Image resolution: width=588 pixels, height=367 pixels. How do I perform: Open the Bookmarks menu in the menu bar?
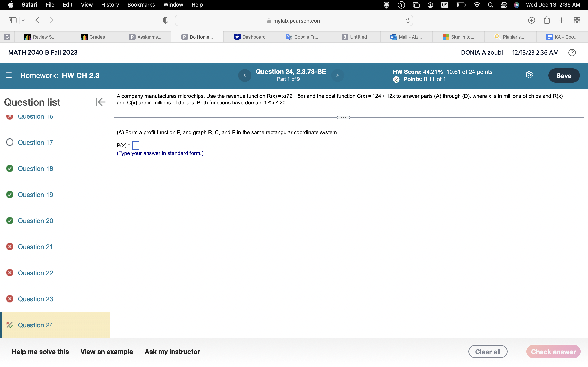(x=141, y=5)
